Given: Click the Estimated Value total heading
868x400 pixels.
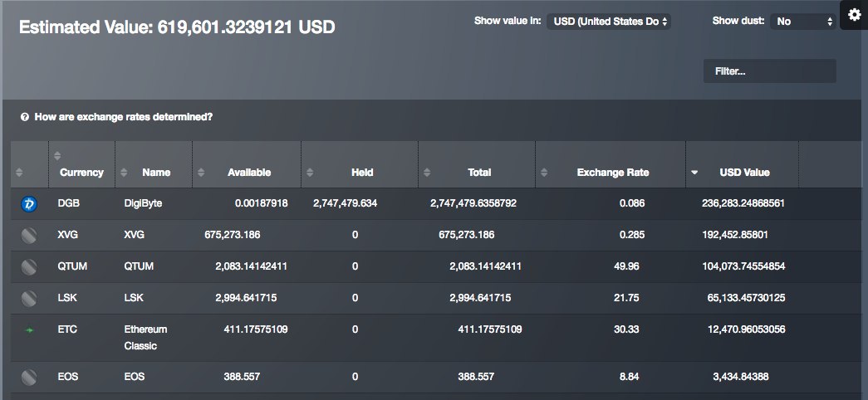Looking at the screenshot, I should coord(177,27).
